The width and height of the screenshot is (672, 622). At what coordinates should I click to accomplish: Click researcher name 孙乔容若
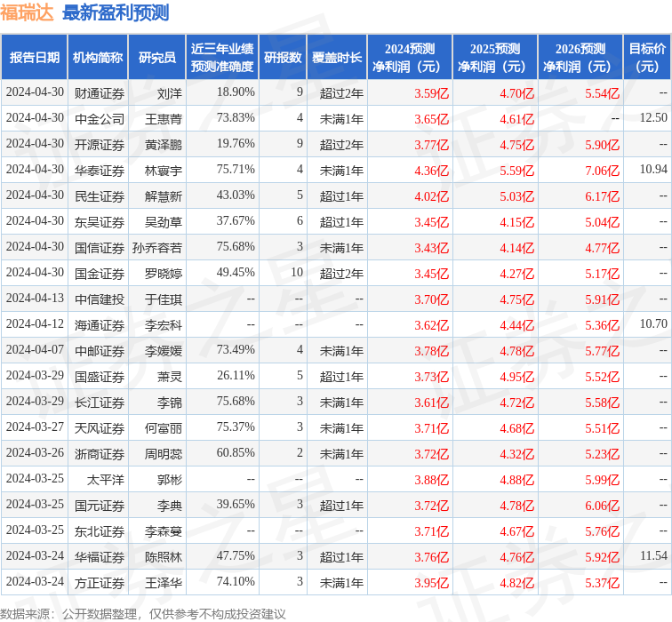pos(156,248)
